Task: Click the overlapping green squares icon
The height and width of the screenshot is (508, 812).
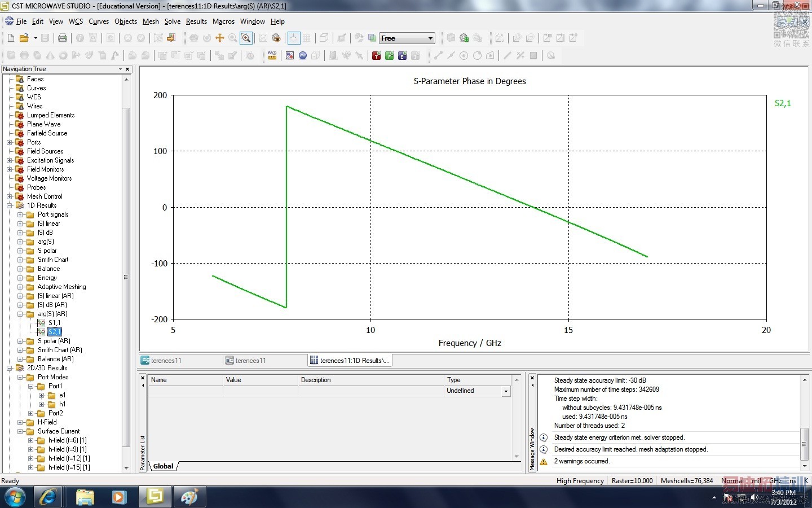Action: (x=372, y=38)
